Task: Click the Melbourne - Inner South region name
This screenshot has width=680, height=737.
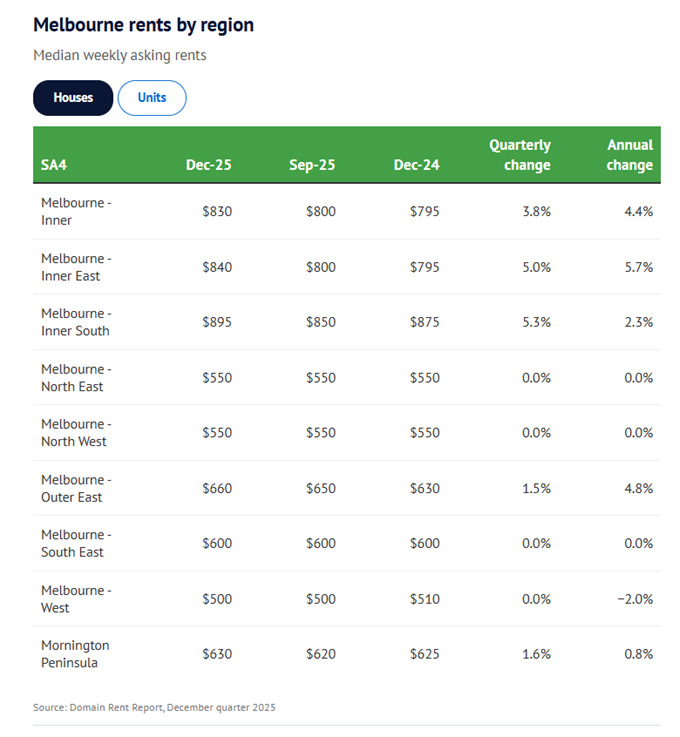Action: point(76,322)
